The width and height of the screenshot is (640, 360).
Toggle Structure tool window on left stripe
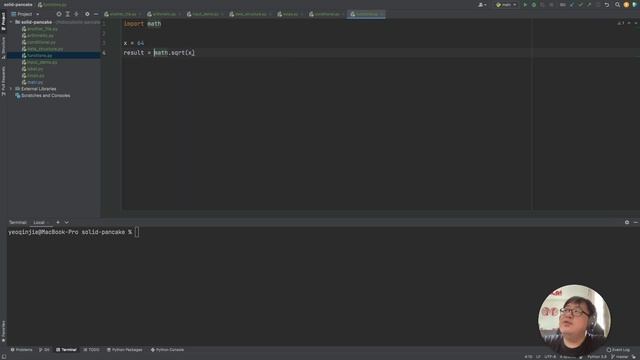(3, 47)
